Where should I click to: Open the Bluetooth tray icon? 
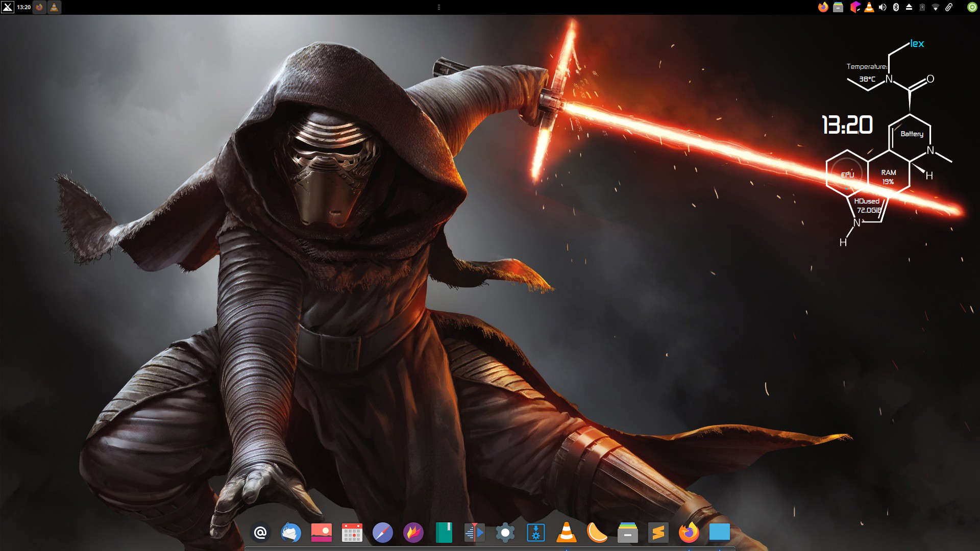click(896, 7)
